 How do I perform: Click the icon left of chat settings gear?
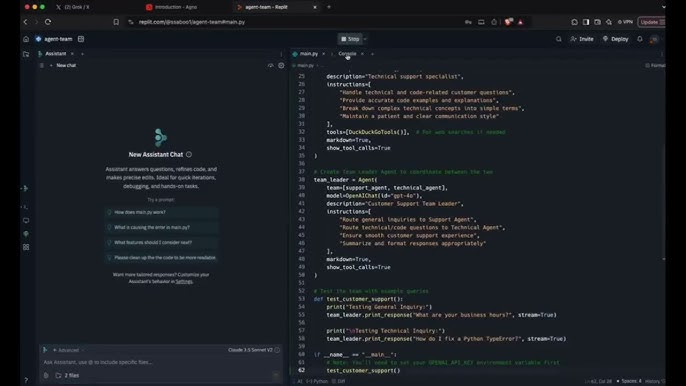point(270,65)
